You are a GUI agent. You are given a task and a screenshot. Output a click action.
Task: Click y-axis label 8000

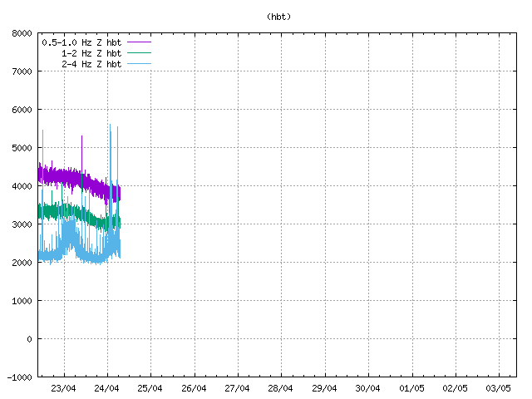click(22, 33)
